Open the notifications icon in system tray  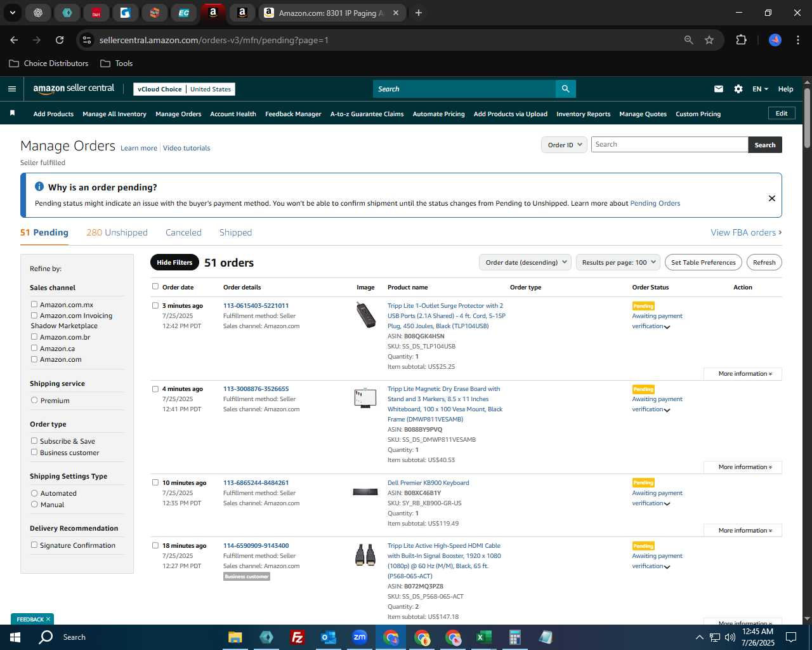[x=791, y=637]
